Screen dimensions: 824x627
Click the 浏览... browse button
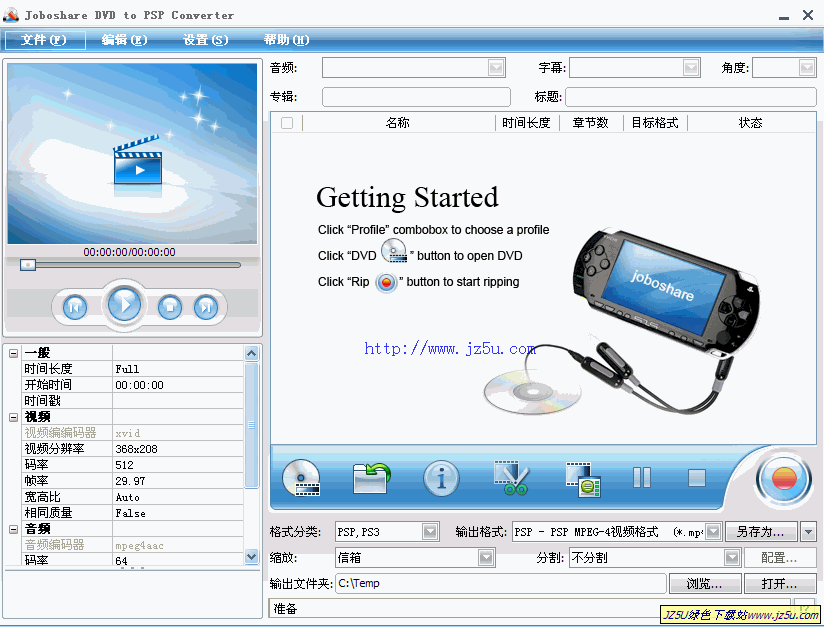705,583
